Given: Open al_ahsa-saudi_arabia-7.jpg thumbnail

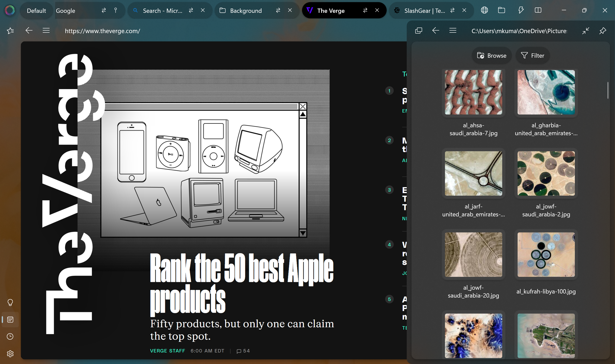Looking at the screenshot, I should (473, 92).
